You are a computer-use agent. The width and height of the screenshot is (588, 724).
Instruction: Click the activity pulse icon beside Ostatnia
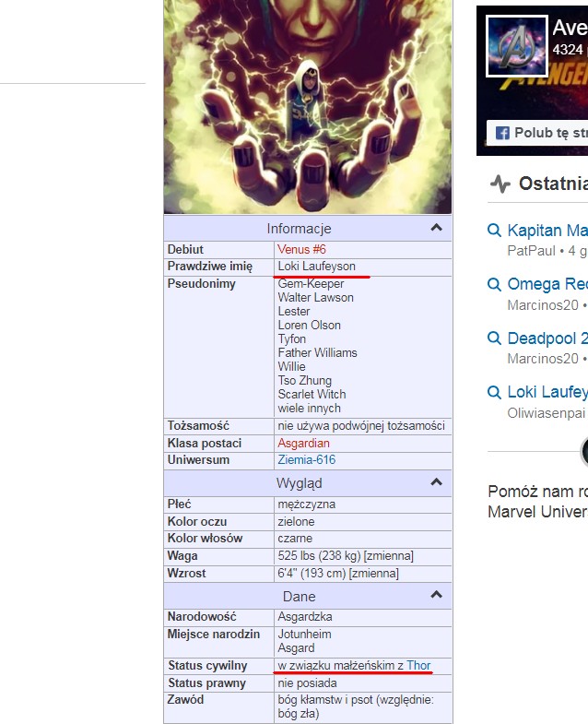coord(500,183)
